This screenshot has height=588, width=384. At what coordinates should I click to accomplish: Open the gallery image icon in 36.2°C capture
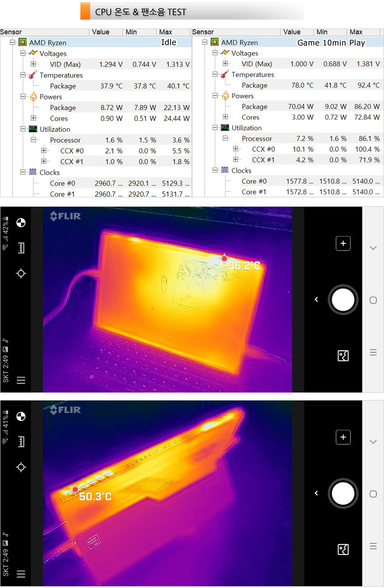click(343, 356)
